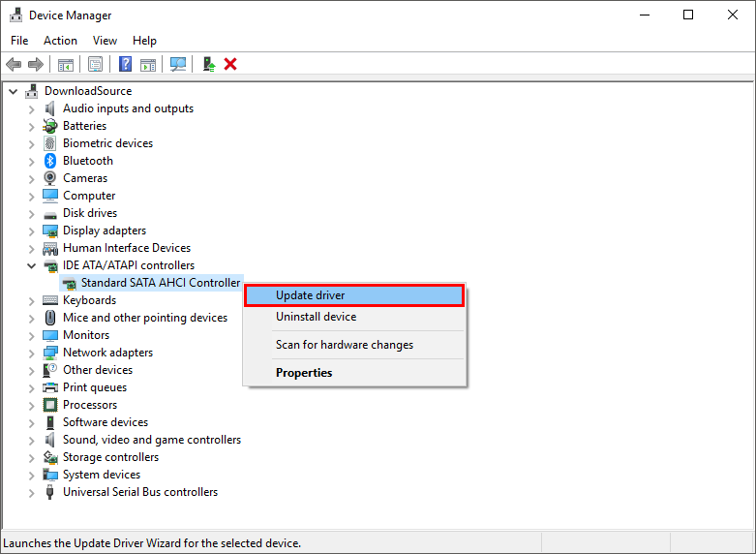Screen dimensions: 756x554
Task: Click the Network adapters category icon
Action: [50, 353]
